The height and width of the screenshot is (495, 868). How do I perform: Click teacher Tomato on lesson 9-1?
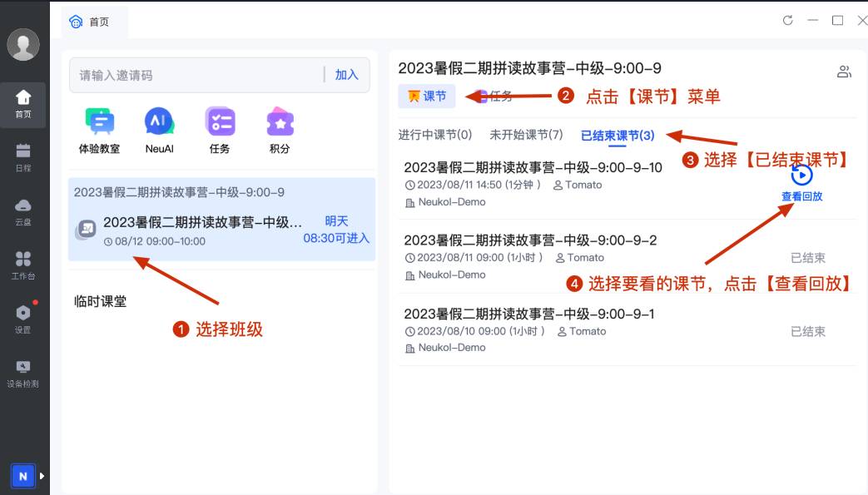click(x=582, y=331)
